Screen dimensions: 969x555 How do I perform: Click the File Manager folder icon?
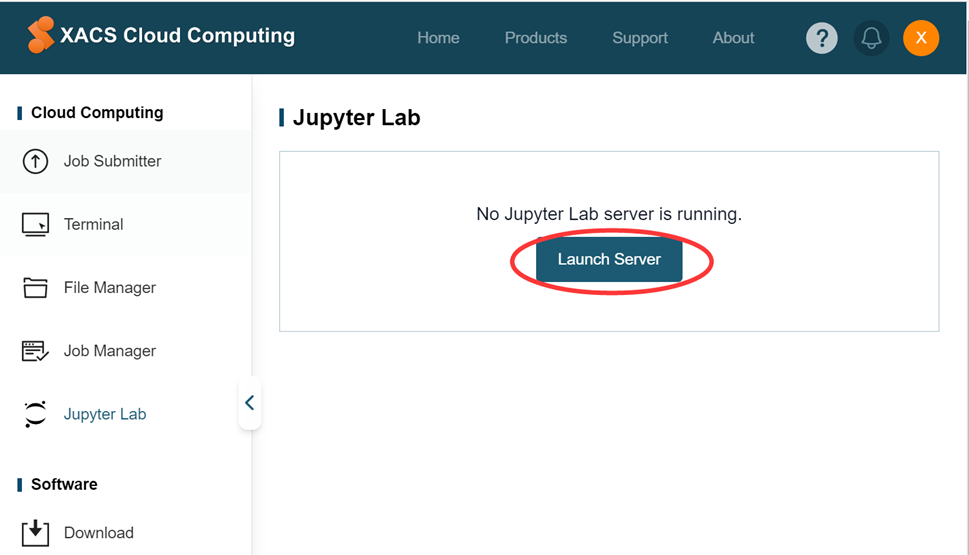(x=35, y=287)
